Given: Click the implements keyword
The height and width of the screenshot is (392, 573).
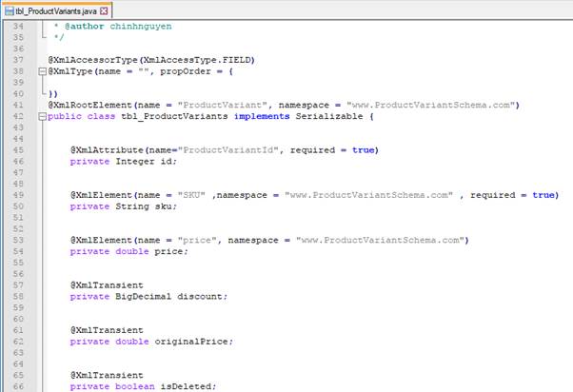Looking at the screenshot, I should tap(262, 116).
